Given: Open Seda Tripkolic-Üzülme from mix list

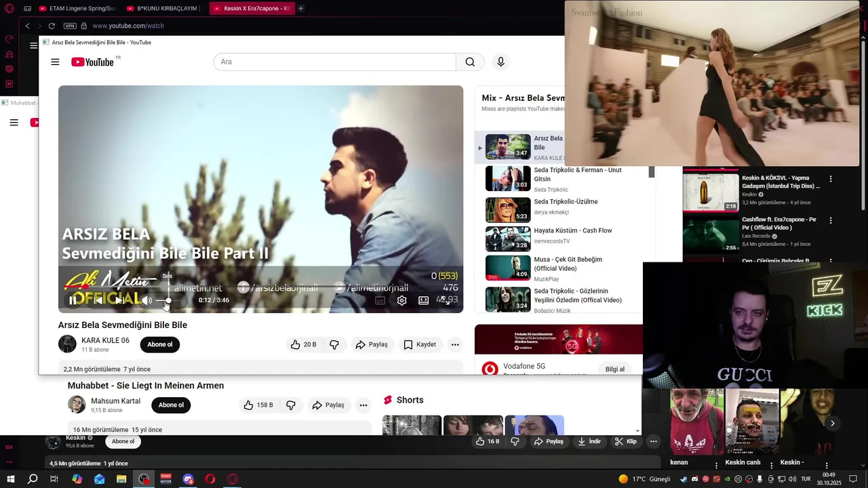Looking at the screenshot, I should (561, 209).
